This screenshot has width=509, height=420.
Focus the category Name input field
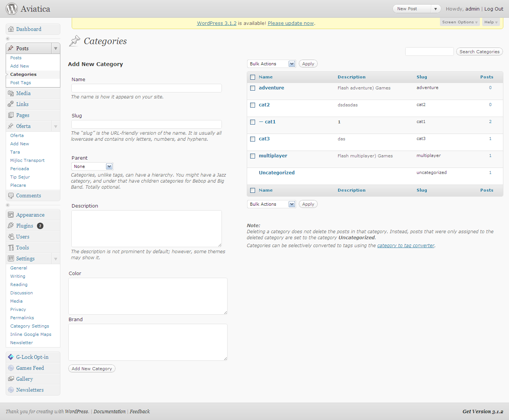[x=146, y=88]
